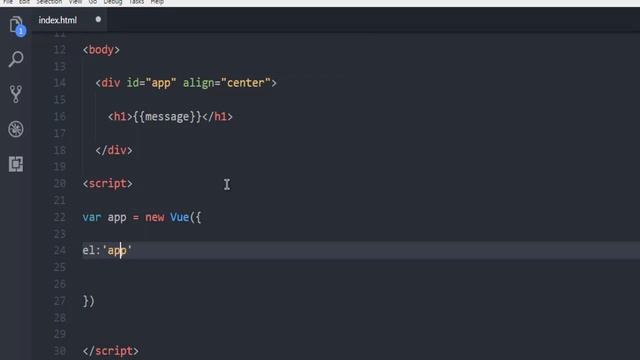
Task: Click the 'Vue' class name
Action: pos(180,217)
